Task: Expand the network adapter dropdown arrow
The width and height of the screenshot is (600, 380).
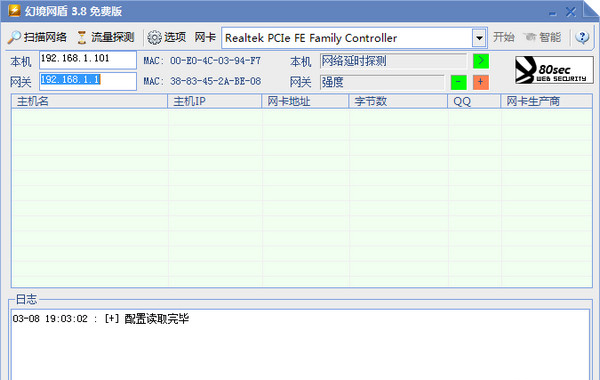Action: click(x=479, y=38)
